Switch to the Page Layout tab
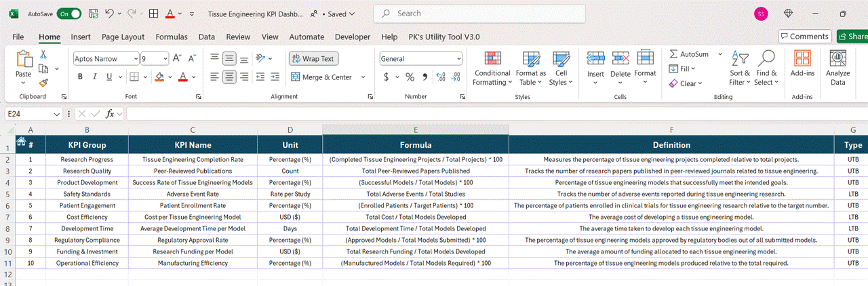The width and height of the screenshot is (868, 286). pyautogui.click(x=123, y=37)
